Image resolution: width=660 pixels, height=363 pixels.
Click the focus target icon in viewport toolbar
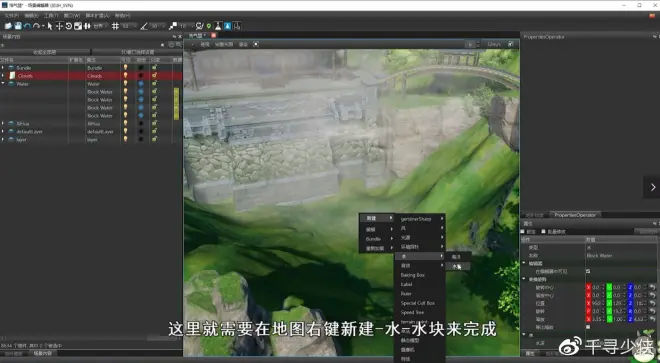(256, 44)
